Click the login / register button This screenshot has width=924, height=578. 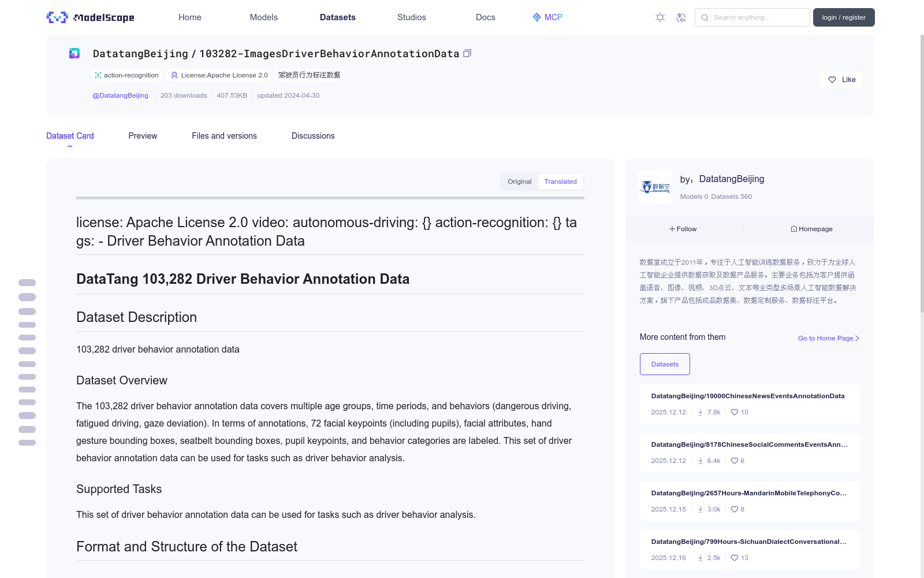click(844, 17)
